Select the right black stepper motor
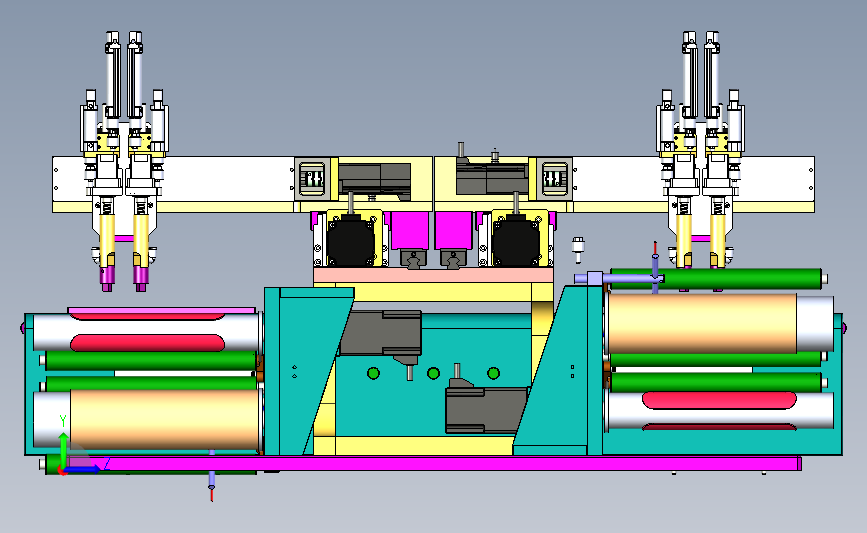Viewport: 867px width, 533px height. click(515, 241)
